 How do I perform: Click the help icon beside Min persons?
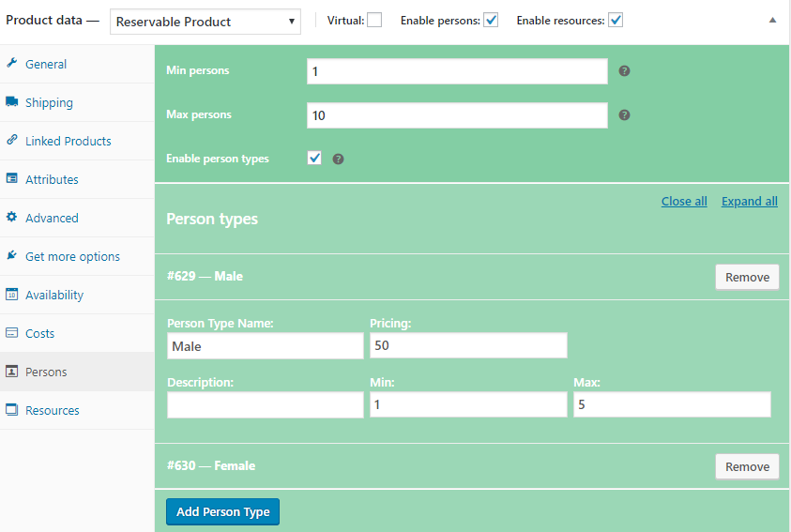624,71
